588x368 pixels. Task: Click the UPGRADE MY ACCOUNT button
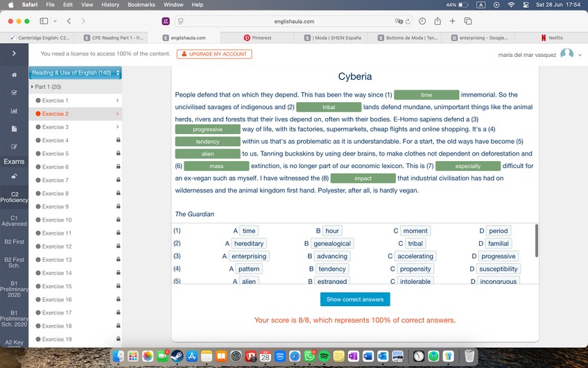[x=214, y=54]
